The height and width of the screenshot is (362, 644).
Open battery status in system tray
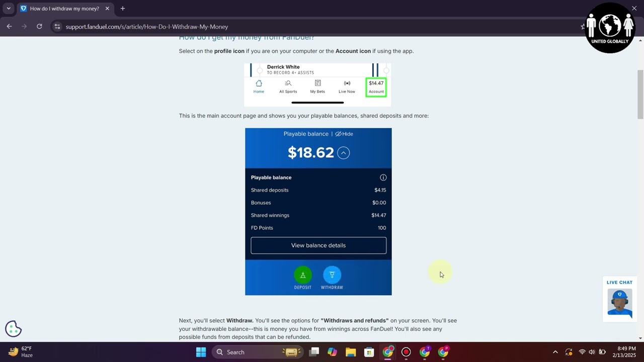click(x=602, y=352)
